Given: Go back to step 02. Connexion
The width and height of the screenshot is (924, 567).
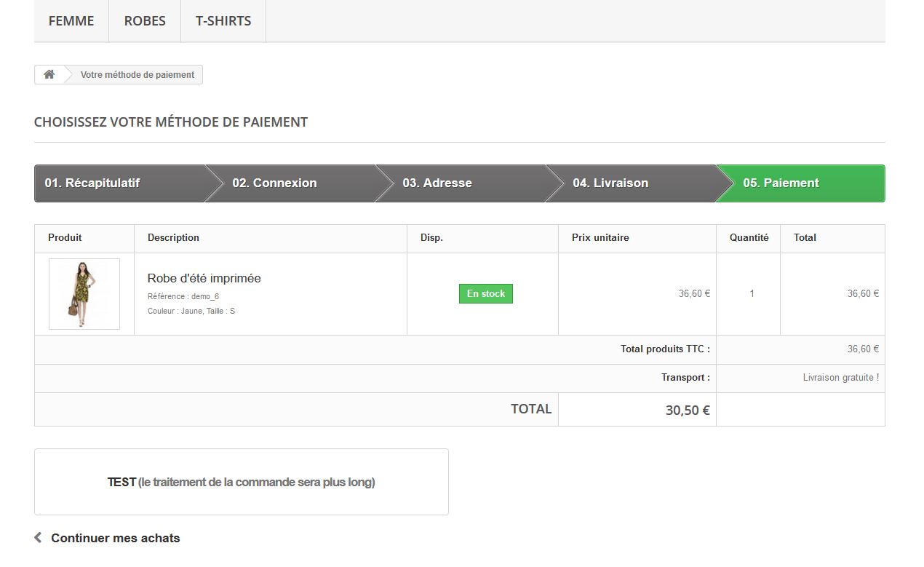Looking at the screenshot, I should click(x=275, y=183).
